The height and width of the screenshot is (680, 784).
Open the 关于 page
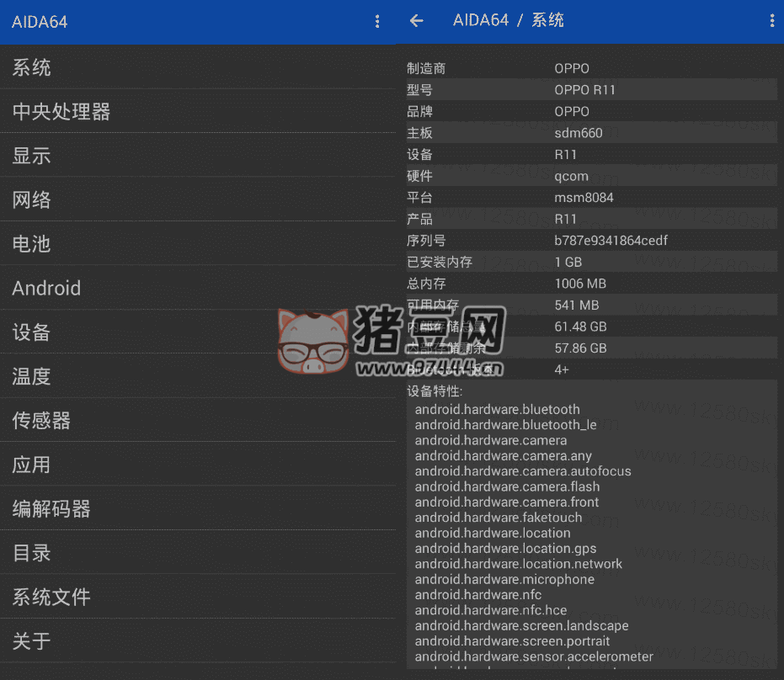pos(197,641)
